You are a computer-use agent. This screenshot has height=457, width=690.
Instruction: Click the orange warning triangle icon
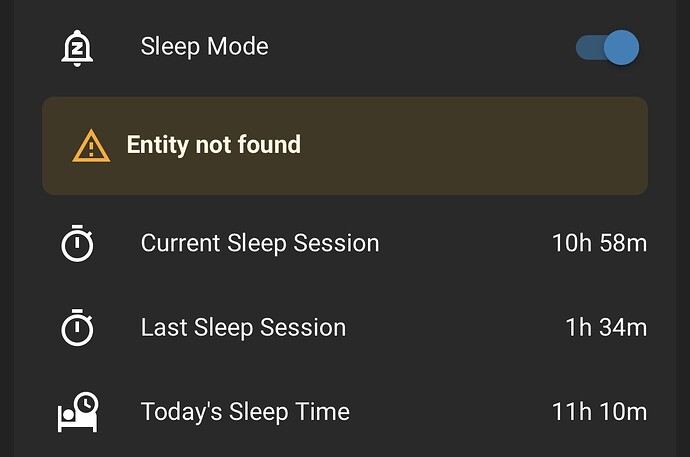91,146
